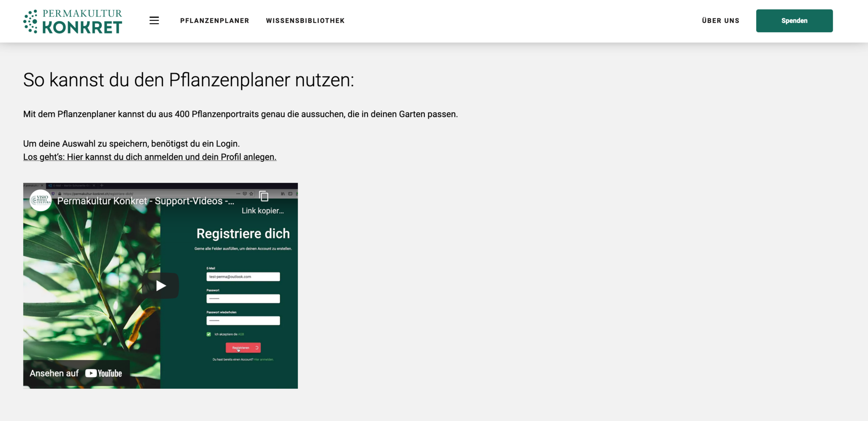
Task: Click the Passwort field in video preview
Action: 243,299
